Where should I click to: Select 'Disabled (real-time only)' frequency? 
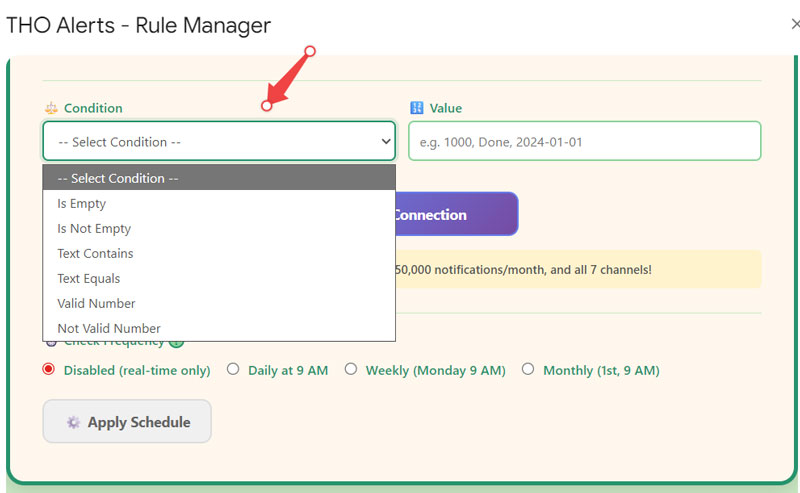(x=48, y=369)
